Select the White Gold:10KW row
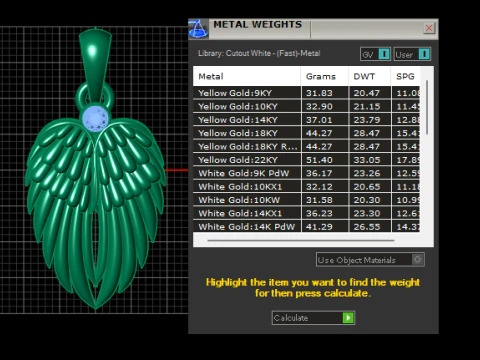Screen dimensions: 480x360 (x=306, y=200)
